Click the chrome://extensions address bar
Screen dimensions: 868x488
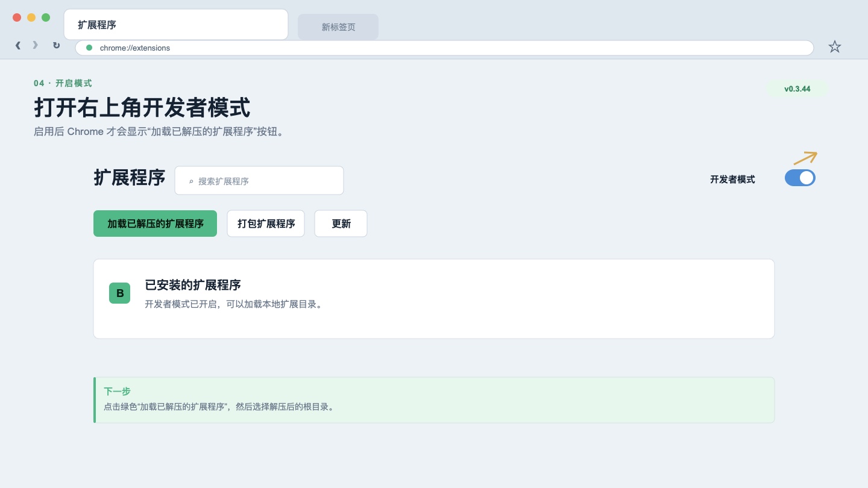coord(444,48)
